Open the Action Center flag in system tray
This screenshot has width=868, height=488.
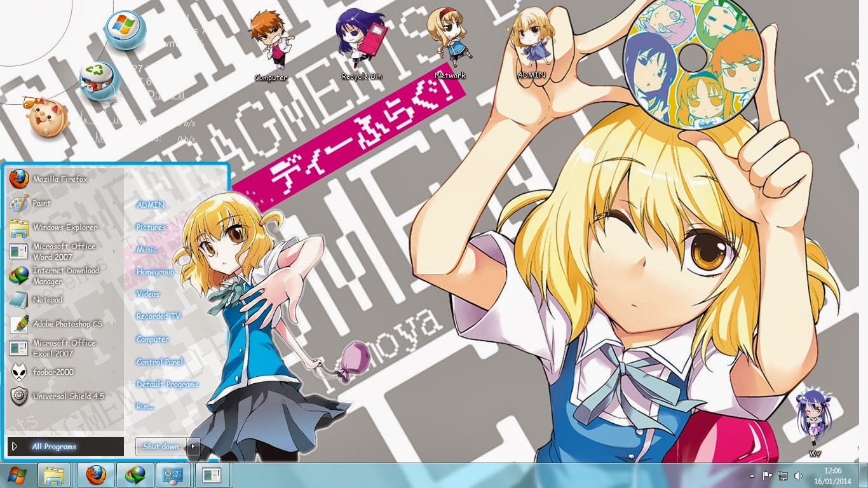[x=767, y=475]
